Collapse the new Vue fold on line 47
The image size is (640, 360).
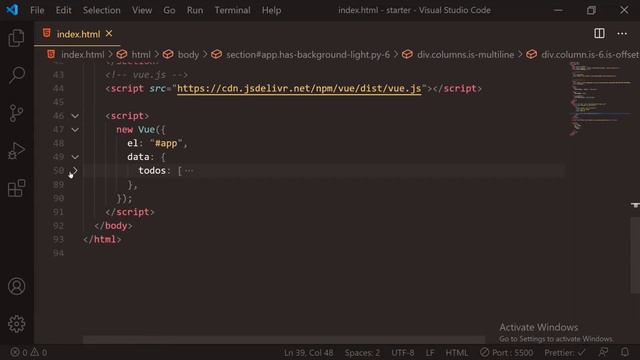tap(75, 130)
